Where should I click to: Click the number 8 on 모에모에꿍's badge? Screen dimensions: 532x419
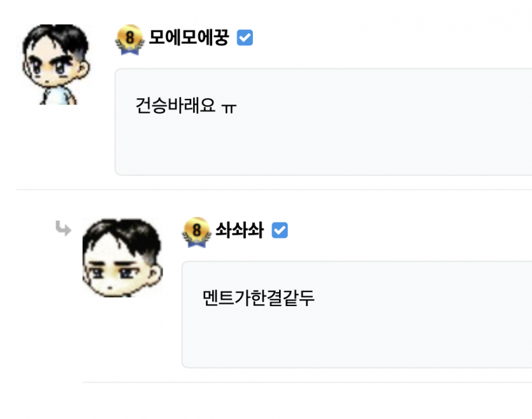pyautogui.click(x=130, y=37)
